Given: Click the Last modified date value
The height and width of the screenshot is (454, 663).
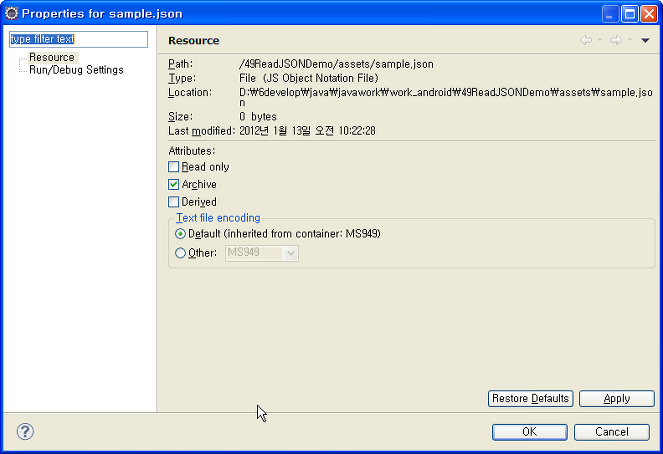Looking at the screenshot, I should [307, 131].
